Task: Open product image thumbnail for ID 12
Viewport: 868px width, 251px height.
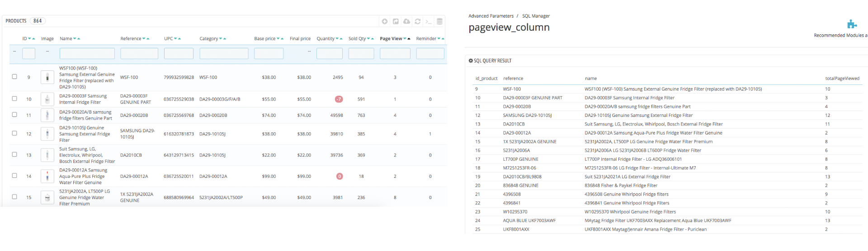Action: pyautogui.click(x=47, y=134)
